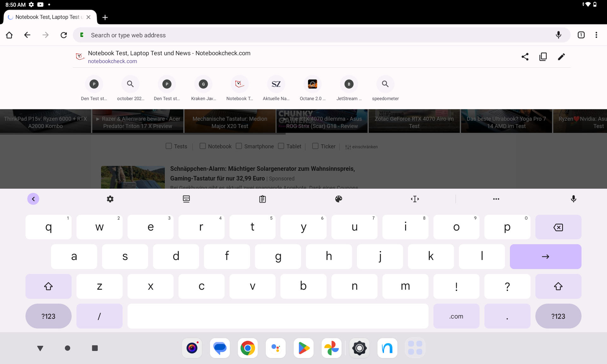This screenshot has height=364, width=607.
Task: Open the floating keyboard mode icon
Action: click(x=186, y=199)
